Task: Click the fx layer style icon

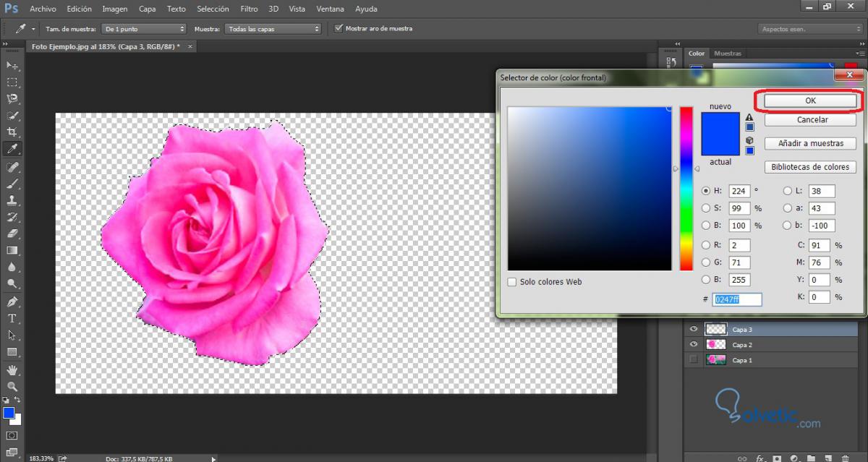Action: (760, 458)
